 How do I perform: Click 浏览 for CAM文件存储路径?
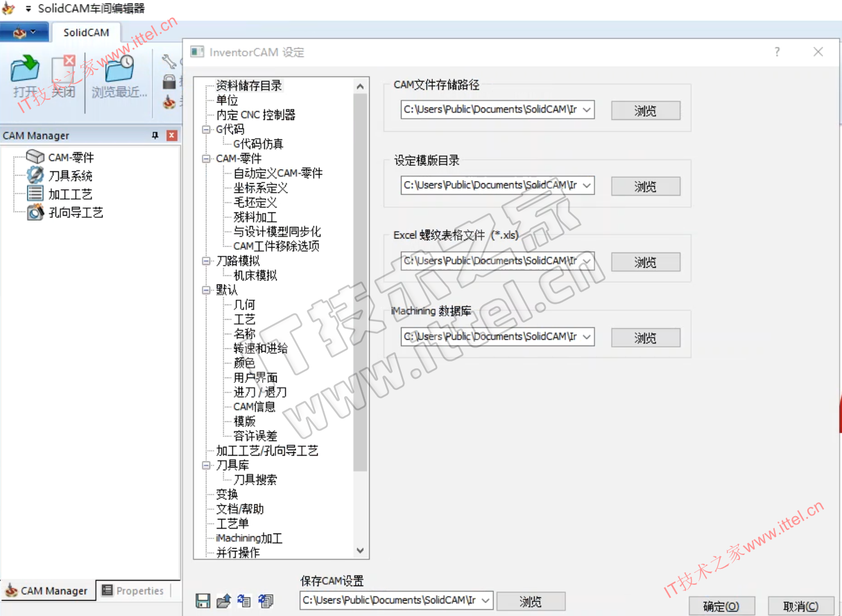click(x=645, y=110)
